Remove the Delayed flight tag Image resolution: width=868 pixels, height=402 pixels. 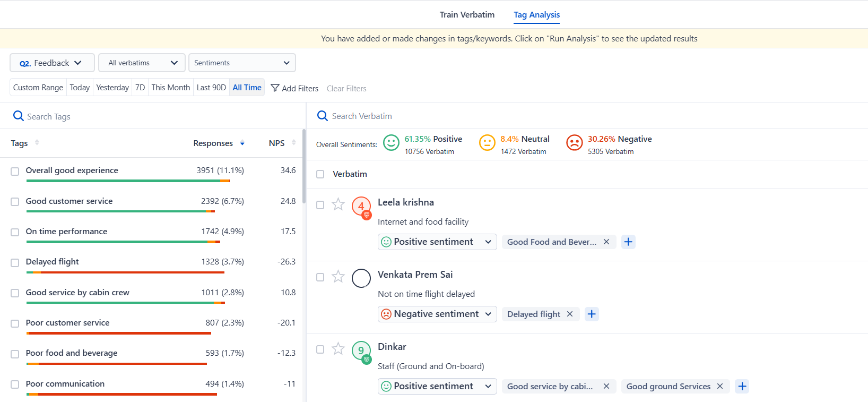point(570,314)
